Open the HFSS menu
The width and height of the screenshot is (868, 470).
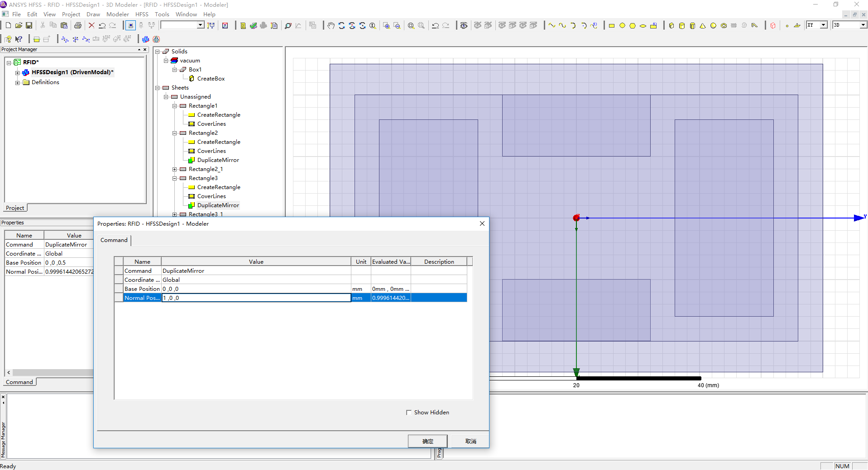pos(142,14)
